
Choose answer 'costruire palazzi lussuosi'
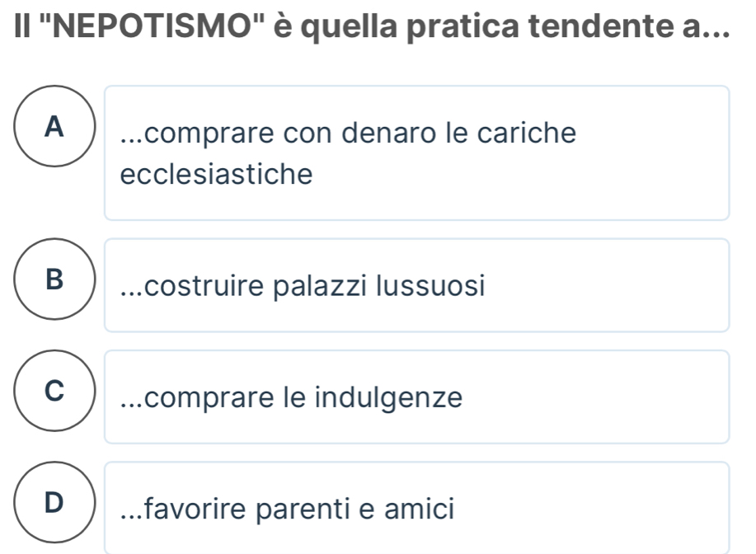click(x=416, y=285)
